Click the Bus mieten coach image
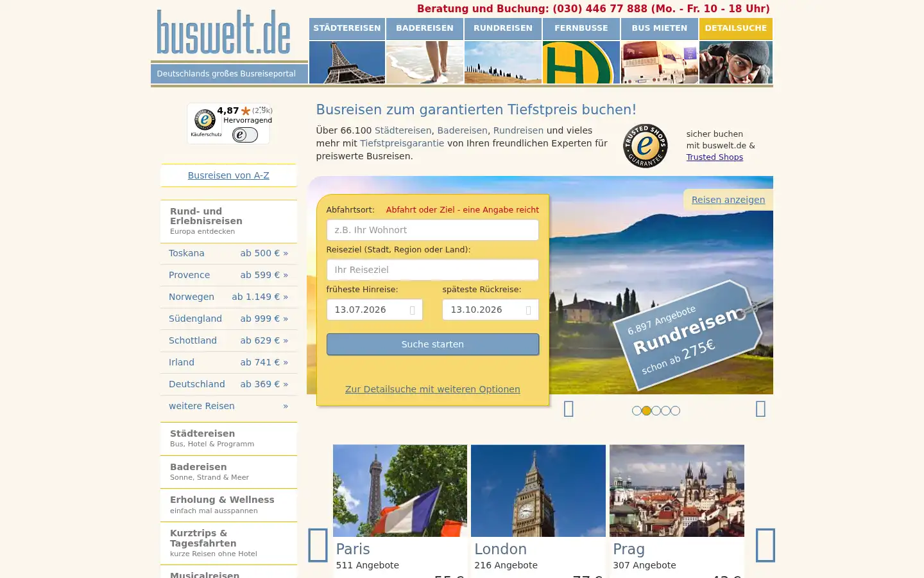 660,62
